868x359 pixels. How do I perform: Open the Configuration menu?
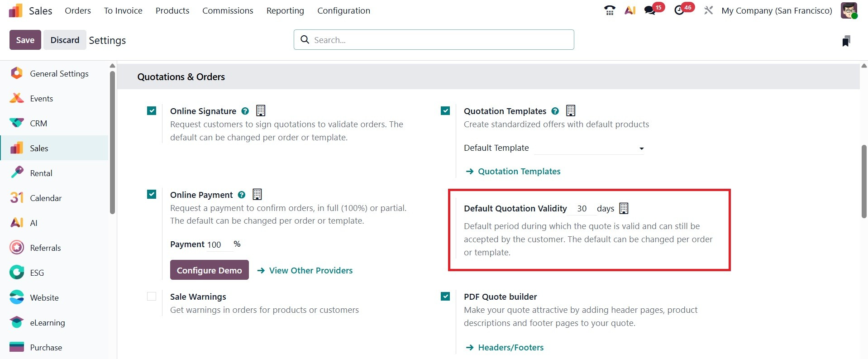click(343, 10)
